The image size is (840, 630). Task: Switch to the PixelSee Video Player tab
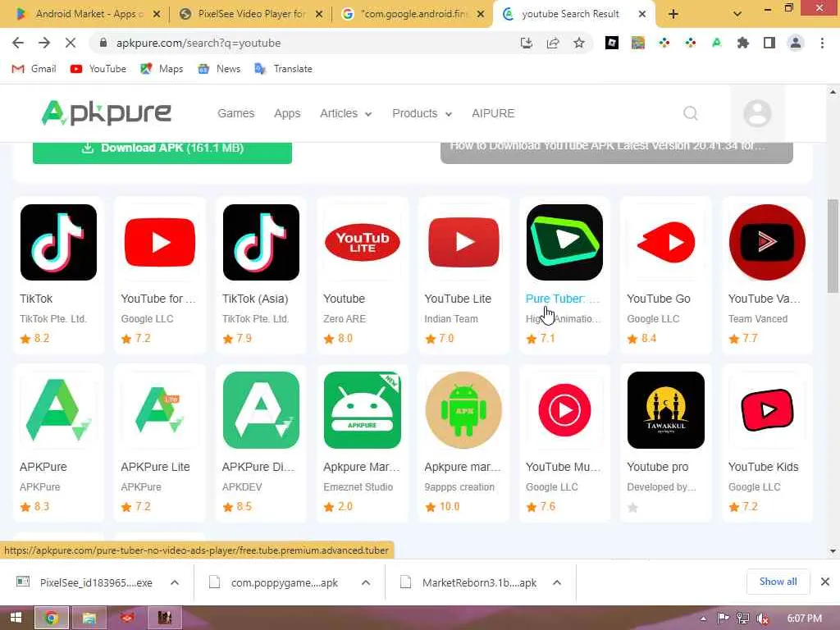[252, 15]
